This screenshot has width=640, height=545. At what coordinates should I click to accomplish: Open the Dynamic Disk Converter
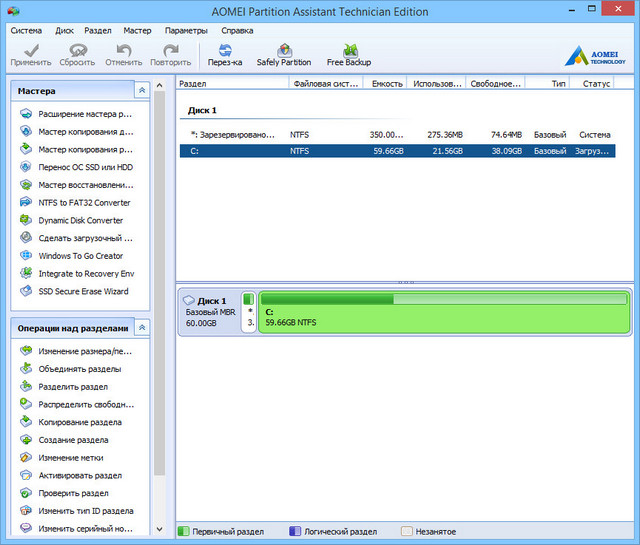click(x=80, y=220)
